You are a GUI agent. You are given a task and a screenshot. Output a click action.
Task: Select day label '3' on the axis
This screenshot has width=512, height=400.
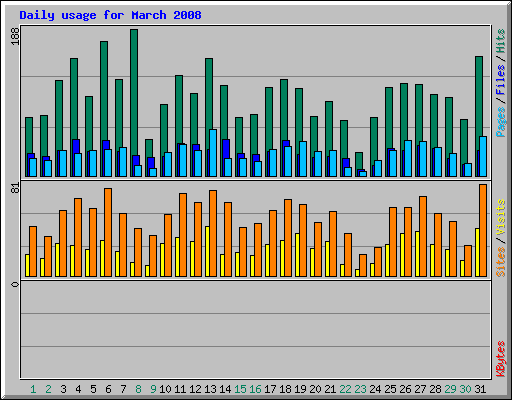(63, 389)
